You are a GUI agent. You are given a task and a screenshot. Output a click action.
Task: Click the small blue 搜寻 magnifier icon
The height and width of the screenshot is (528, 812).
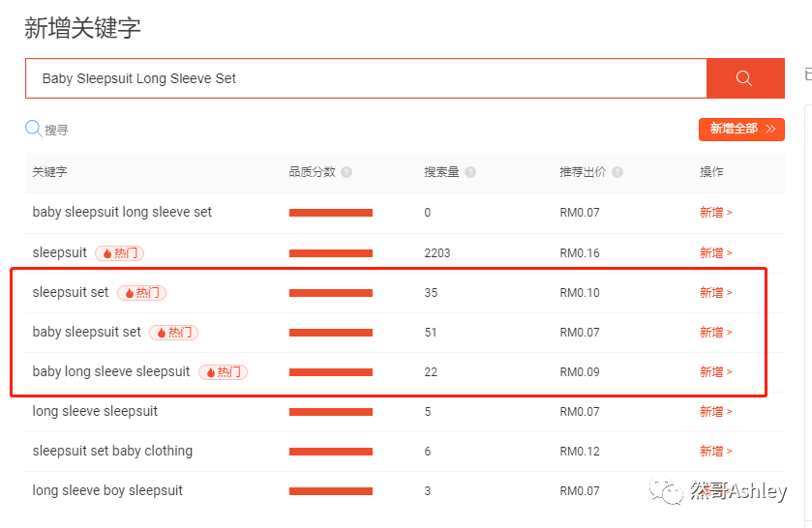[x=33, y=129]
